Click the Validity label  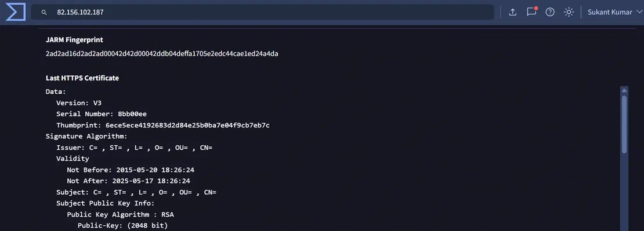[73, 159]
